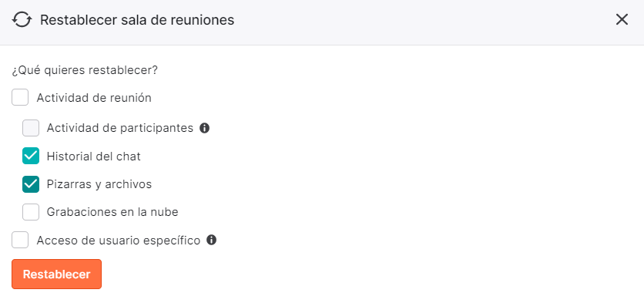
Task: Click the dialog title Restablecer sala de reuniones
Action: click(x=137, y=20)
